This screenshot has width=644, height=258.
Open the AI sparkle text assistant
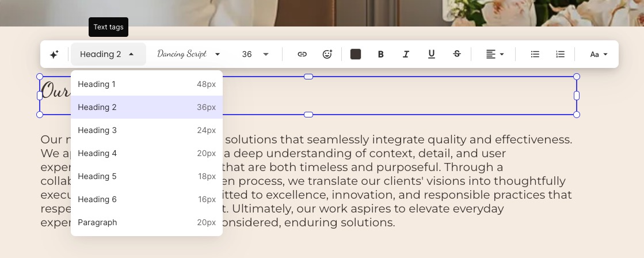(54, 54)
